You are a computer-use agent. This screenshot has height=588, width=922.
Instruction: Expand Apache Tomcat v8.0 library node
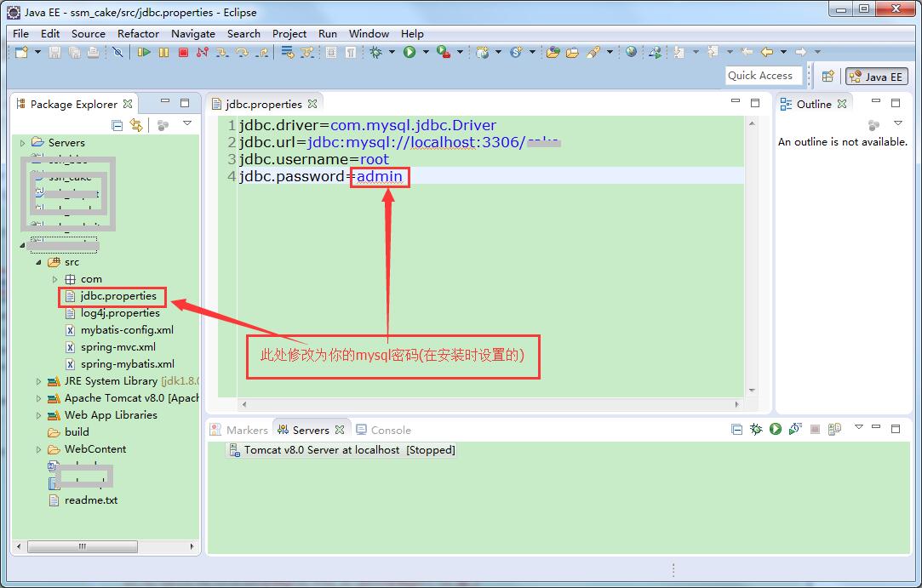pyautogui.click(x=39, y=398)
